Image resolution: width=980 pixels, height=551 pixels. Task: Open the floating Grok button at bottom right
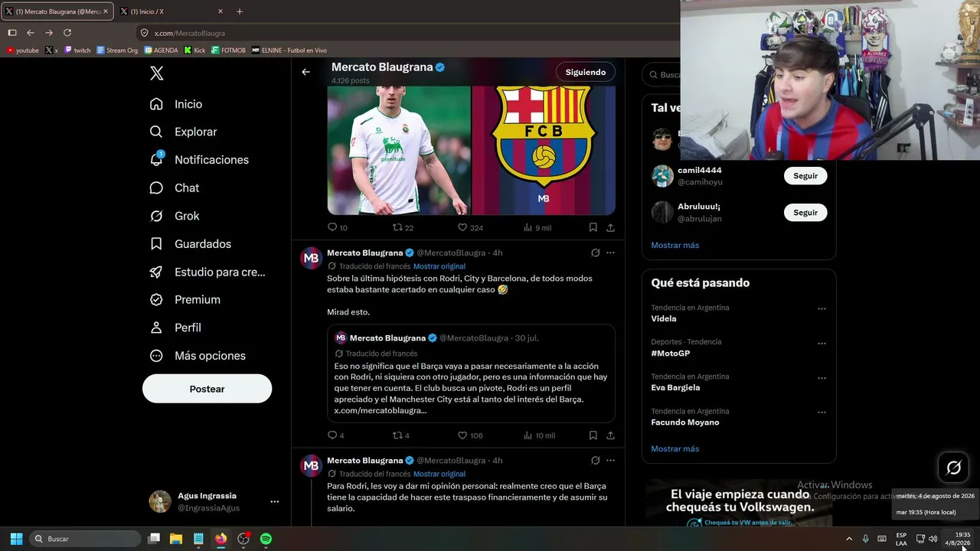coord(953,468)
